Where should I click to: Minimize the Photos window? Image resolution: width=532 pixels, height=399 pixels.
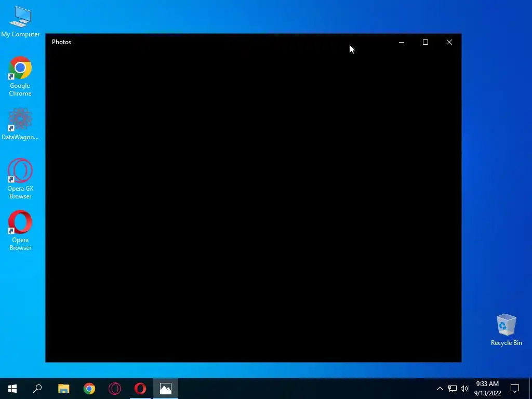[x=402, y=42]
